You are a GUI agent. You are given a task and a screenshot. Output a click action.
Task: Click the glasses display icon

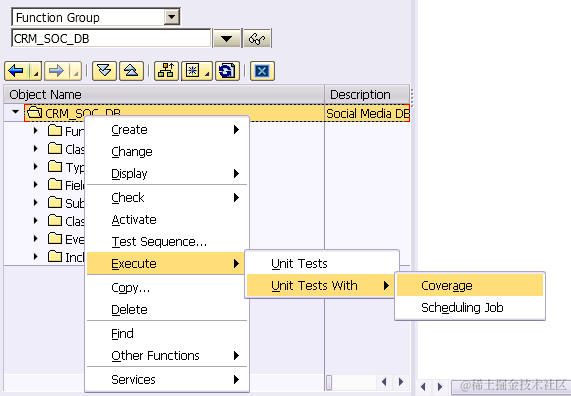click(x=257, y=38)
